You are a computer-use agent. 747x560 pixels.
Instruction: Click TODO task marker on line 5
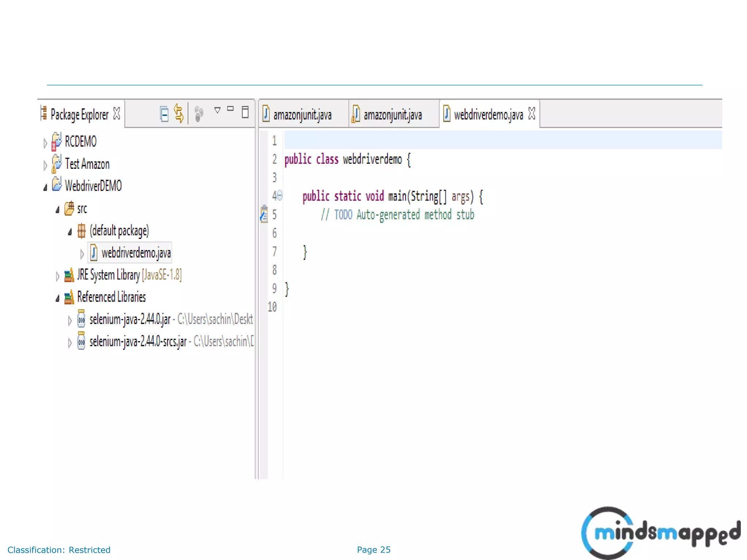point(264,214)
